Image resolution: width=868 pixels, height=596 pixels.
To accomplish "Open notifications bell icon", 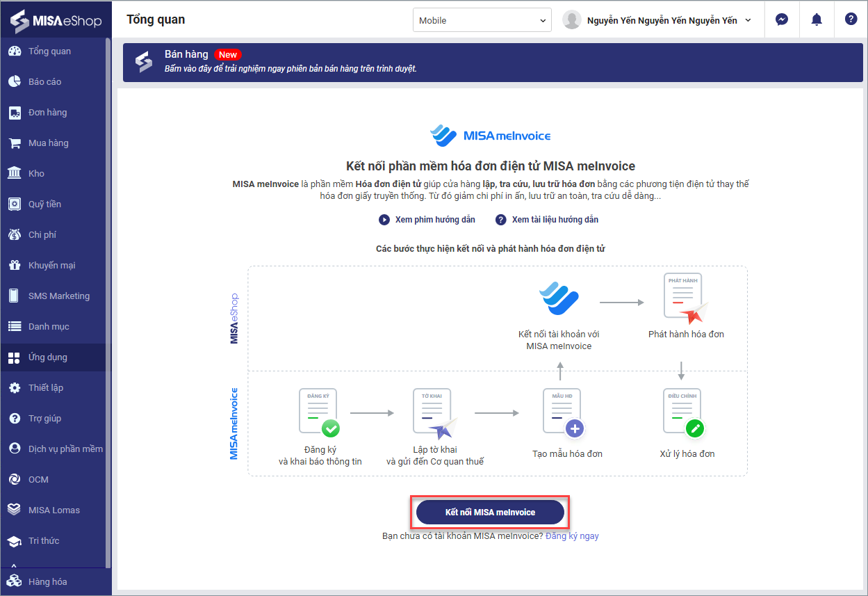I will [x=817, y=20].
